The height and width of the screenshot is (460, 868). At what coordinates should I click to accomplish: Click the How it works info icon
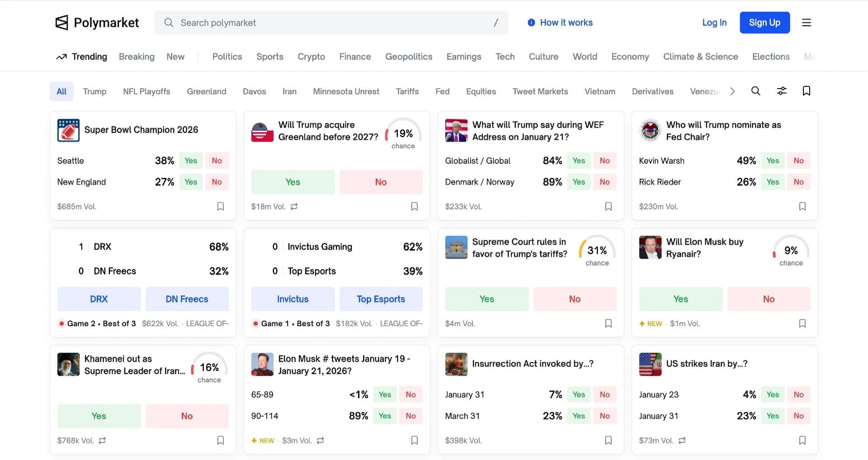pos(531,23)
